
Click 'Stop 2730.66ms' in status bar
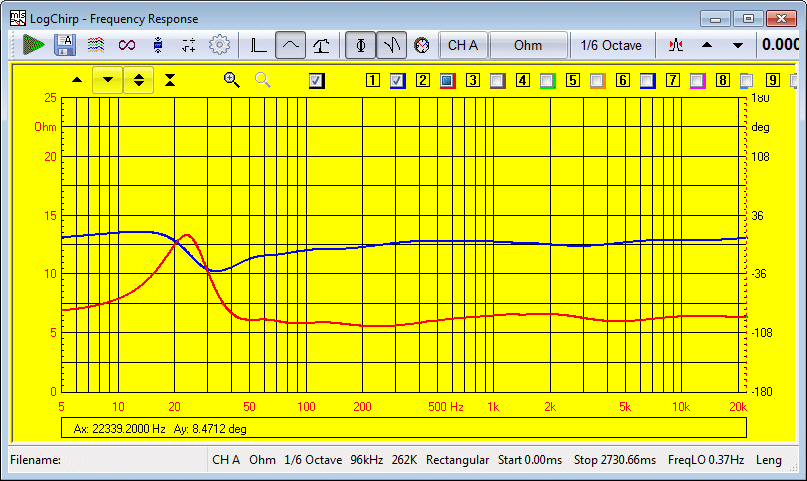[x=615, y=460]
